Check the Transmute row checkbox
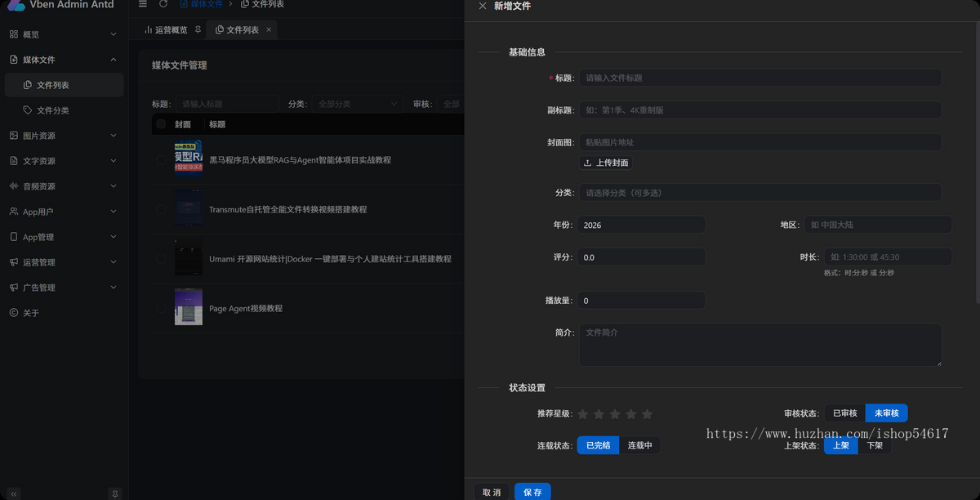This screenshot has width=980, height=500. 161,210
